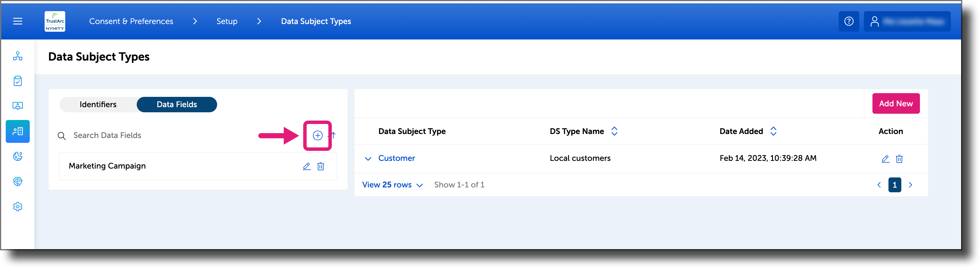Sort by DS Type Name column

[x=614, y=131]
